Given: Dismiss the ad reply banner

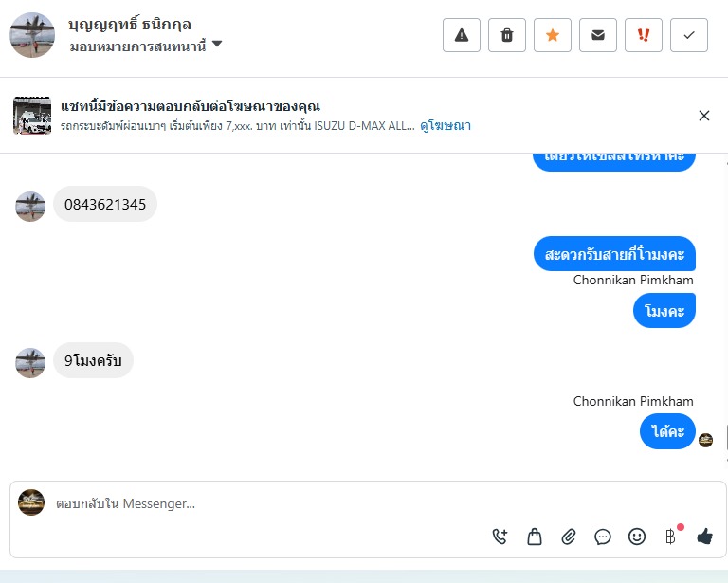Looking at the screenshot, I should click(x=704, y=116).
